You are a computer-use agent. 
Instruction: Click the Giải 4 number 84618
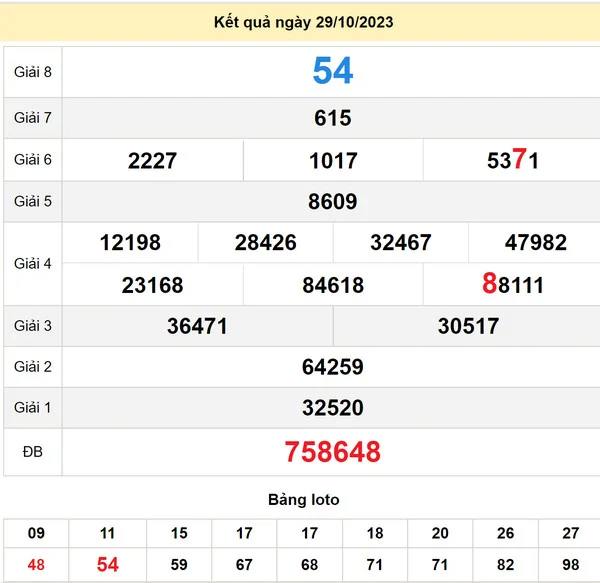(x=332, y=286)
